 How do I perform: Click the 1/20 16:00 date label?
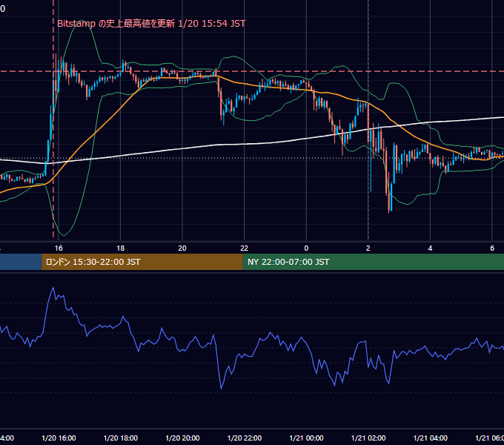point(59,438)
